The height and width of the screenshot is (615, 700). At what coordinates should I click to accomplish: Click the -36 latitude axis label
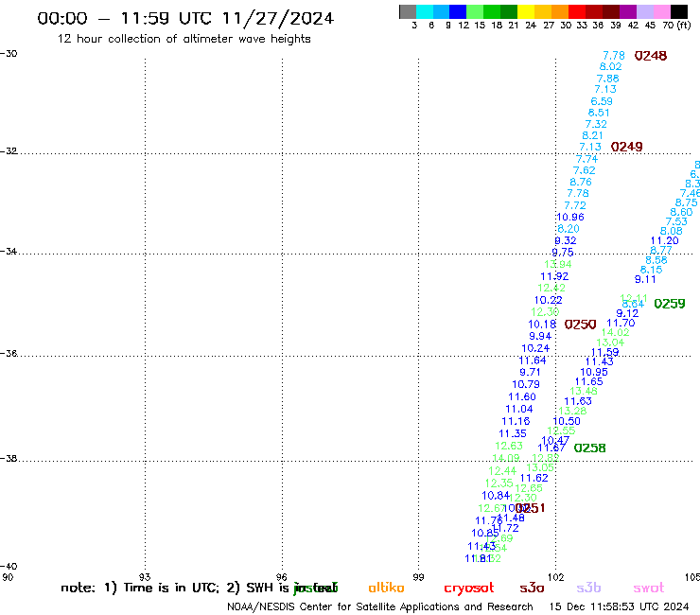point(9,353)
